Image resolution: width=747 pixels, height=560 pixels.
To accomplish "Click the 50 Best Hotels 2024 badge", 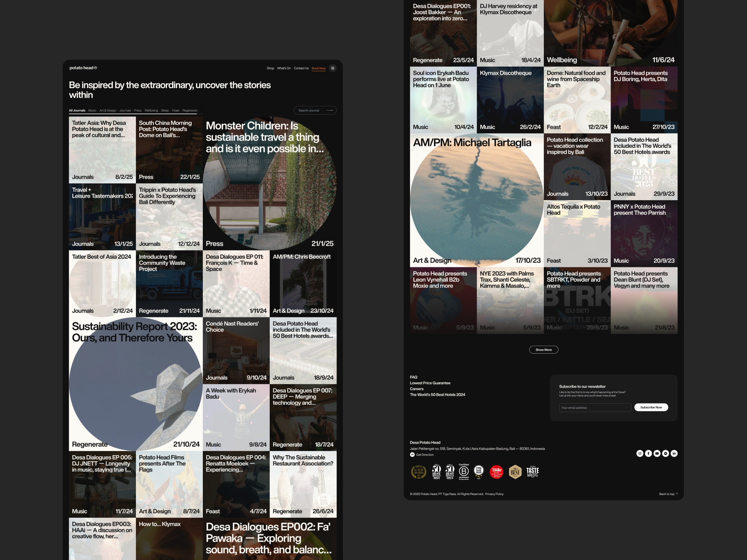I will 450,472.
